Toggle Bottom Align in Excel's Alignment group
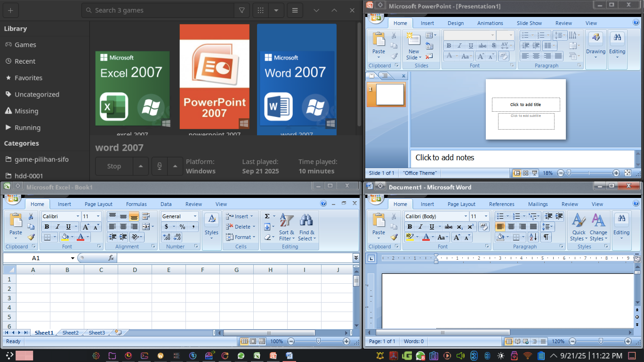Screen dimensions: 644x362 (134, 216)
